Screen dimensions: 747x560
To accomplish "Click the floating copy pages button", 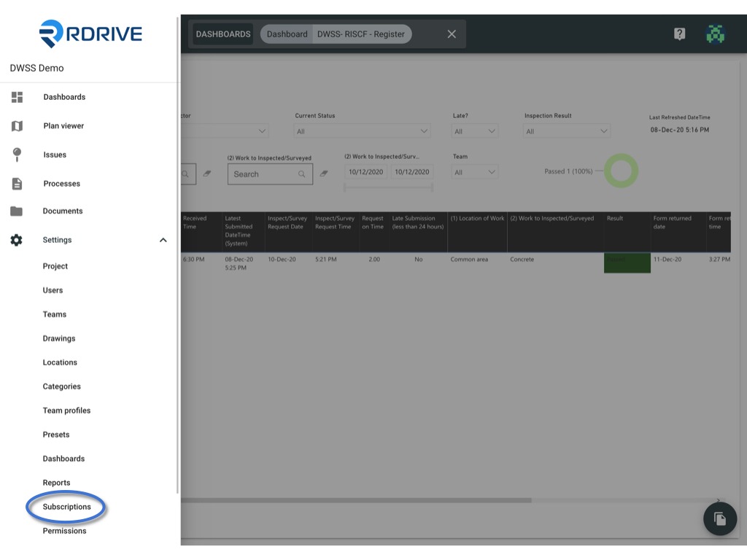I will [720, 518].
